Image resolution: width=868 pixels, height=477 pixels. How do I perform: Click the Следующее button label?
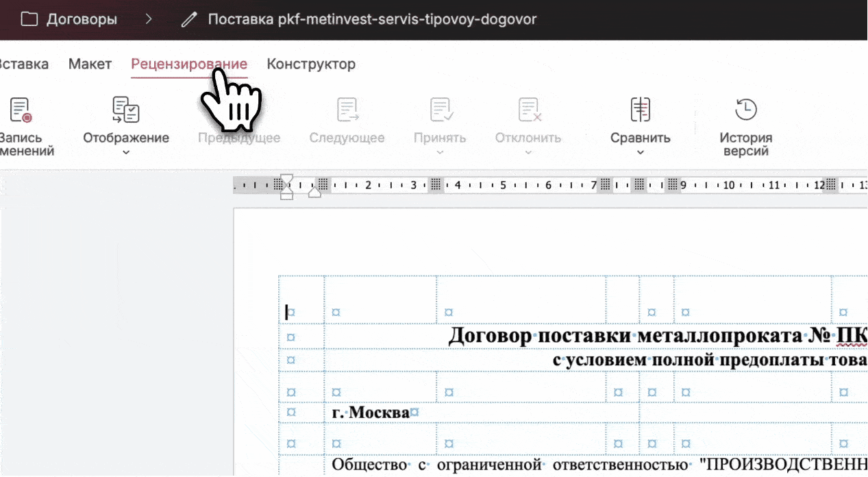[x=347, y=138]
